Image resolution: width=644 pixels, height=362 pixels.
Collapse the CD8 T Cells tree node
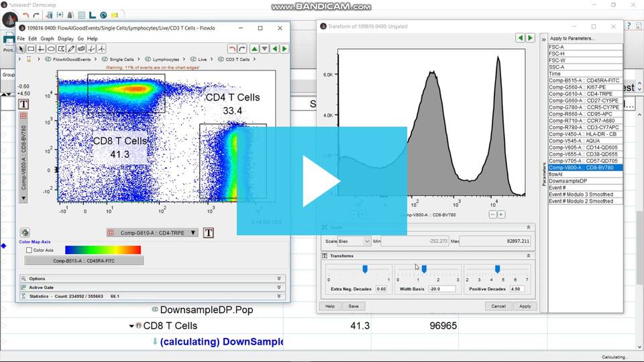tap(131, 326)
